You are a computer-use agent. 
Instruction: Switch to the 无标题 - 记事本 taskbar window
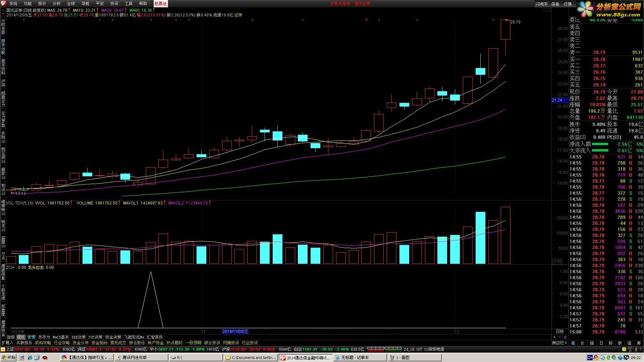click(360, 358)
